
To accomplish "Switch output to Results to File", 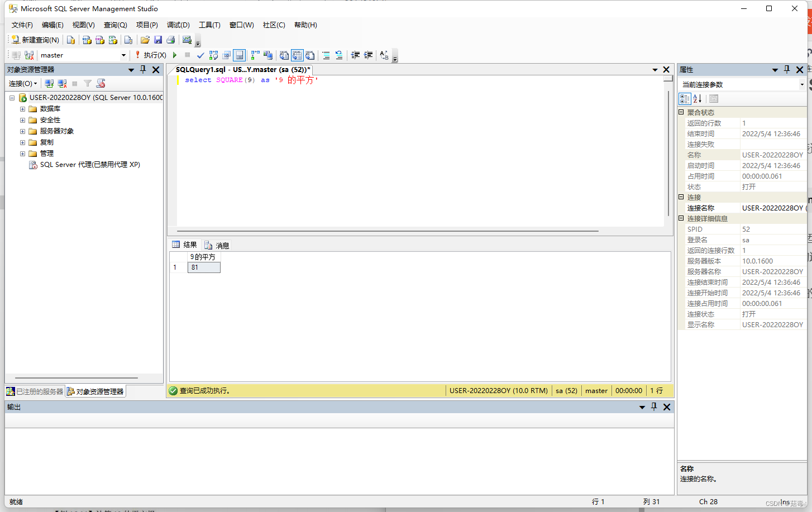I will pyautogui.click(x=310, y=55).
